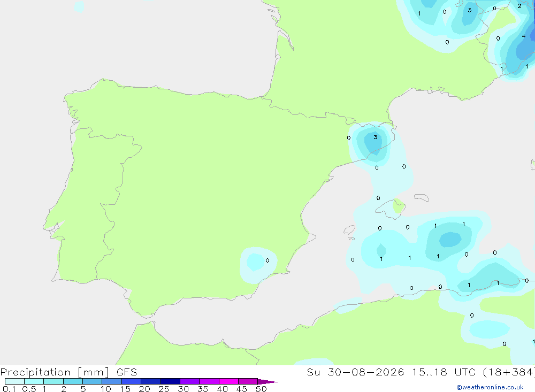Click the '5' legend scale label
Viewport: 535px width, 392px height.
point(83,389)
